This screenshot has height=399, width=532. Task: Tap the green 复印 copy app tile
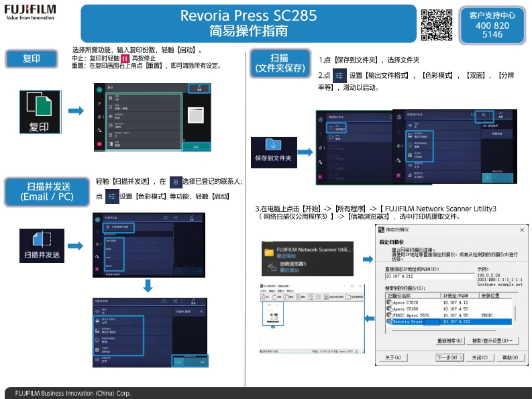39,110
